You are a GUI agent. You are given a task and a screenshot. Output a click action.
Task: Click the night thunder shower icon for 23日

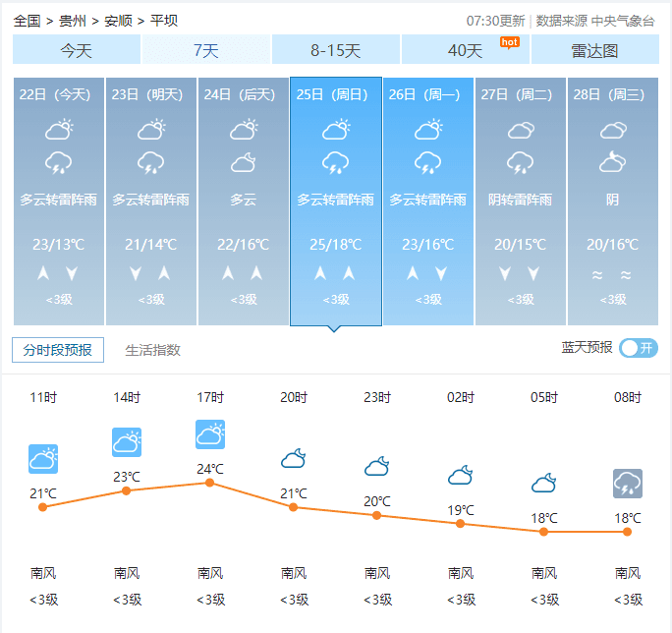click(151, 162)
